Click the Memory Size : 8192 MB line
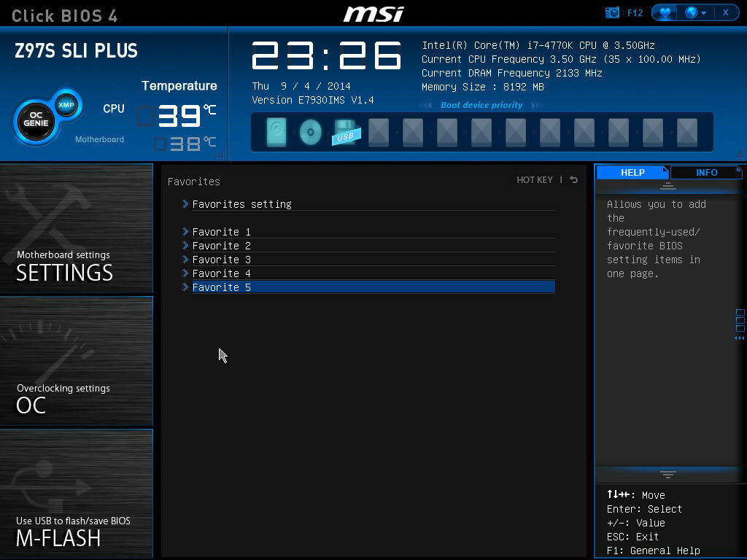This screenshot has width=747, height=560. (483, 87)
